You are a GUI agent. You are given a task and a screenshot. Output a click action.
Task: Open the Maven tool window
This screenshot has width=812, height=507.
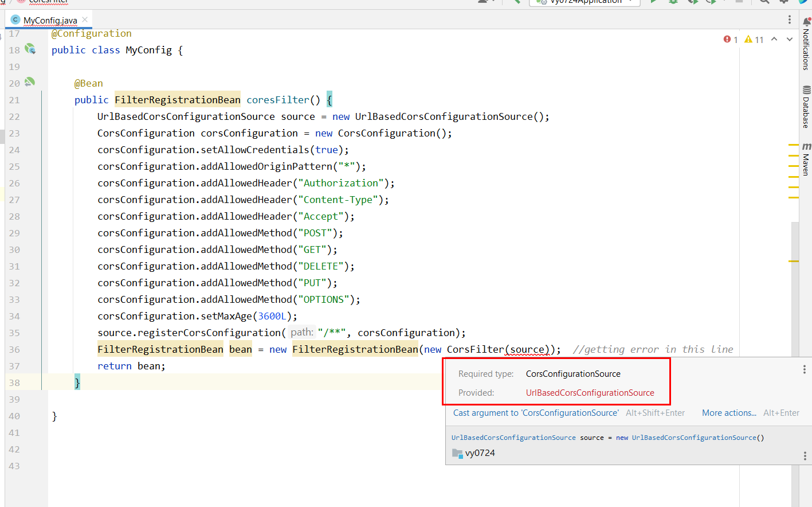806,159
